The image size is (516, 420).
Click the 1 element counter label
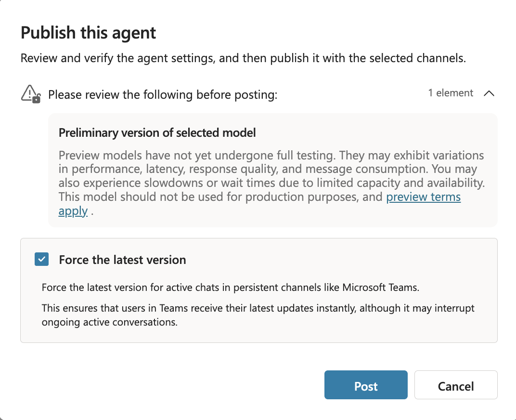[x=450, y=93]
